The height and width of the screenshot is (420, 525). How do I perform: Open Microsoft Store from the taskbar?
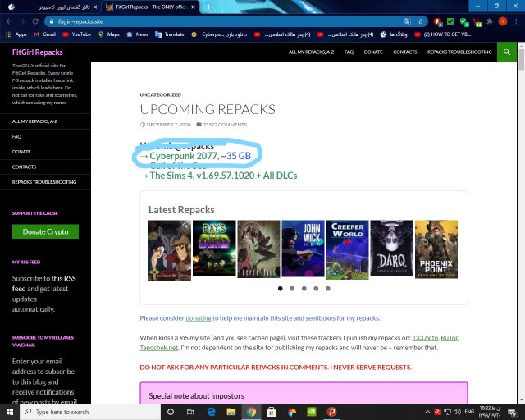click(272, 412)
